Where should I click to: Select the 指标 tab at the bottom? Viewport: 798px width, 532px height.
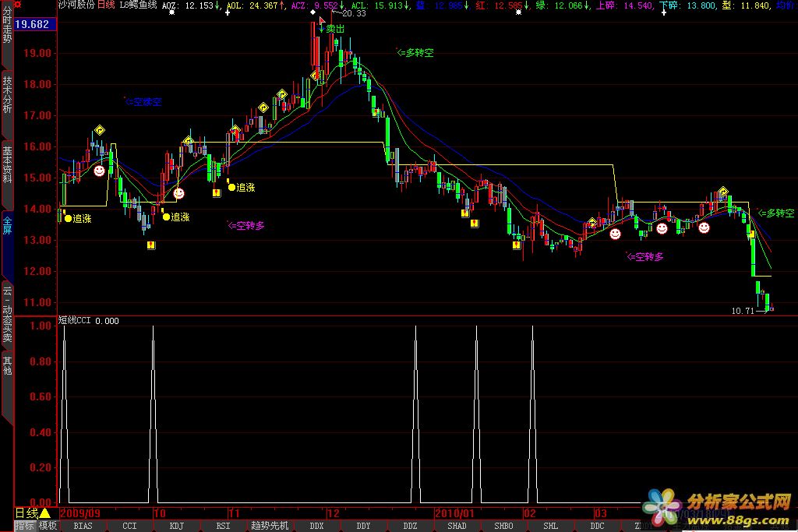24,526
